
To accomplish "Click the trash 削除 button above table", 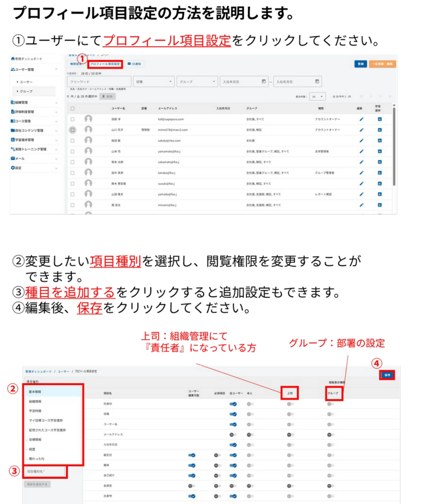I will [x=107, y=96].
